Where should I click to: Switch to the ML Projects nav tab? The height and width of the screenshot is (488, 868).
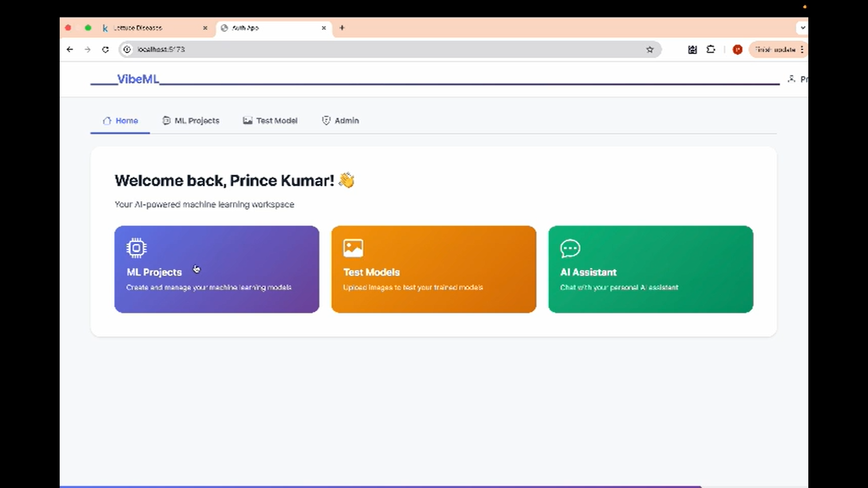pyautogui.click(x=191, y=121)
